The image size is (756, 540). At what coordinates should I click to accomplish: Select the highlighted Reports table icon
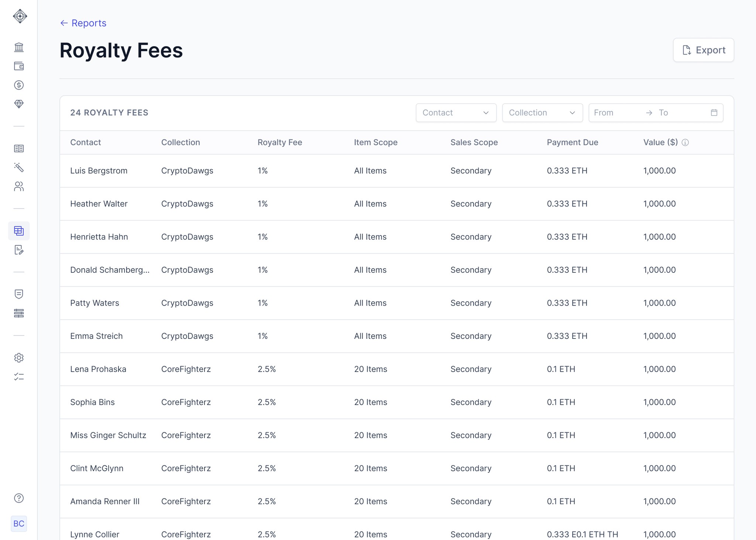(19, 231)
